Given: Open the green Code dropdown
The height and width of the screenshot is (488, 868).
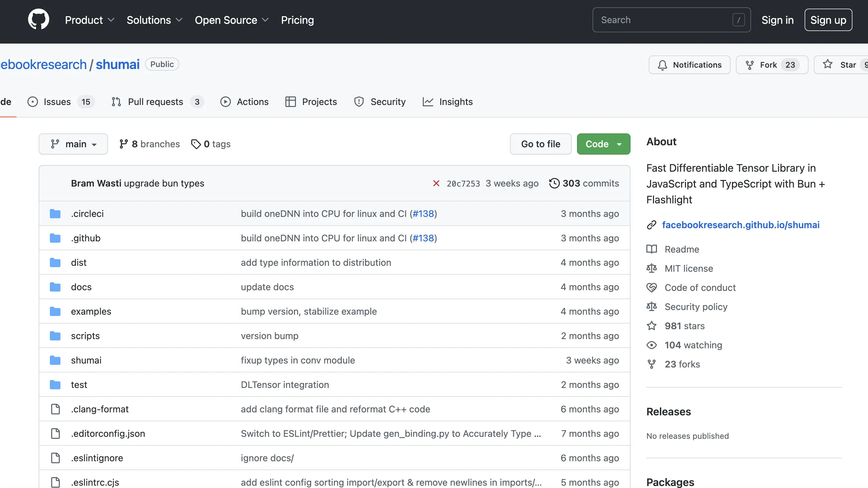Looking at the screenshot, I should pos(603,144).
